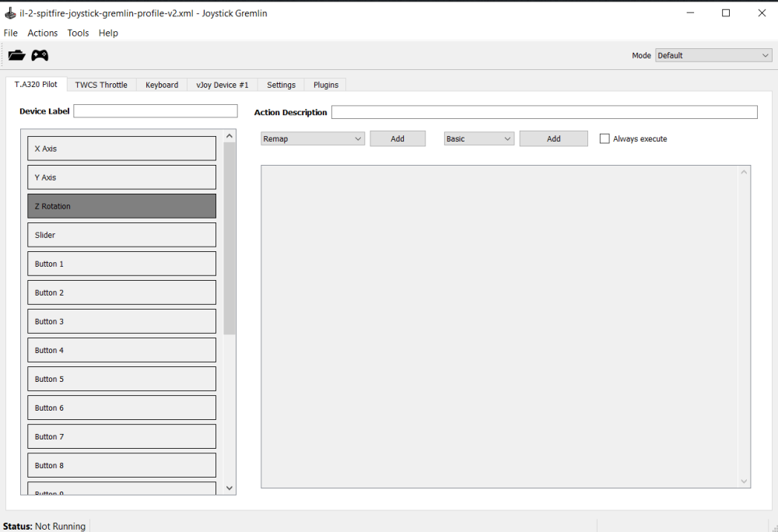Switch to the TWCS Throttle tab
The image size is (778, 532).
pyautogui.click(x=101, y=85)
